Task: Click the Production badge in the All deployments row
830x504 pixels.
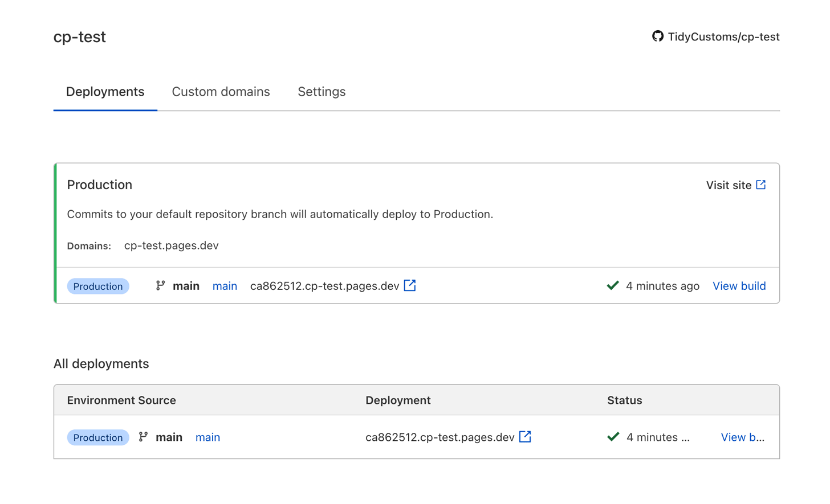Action: (97, 437)
